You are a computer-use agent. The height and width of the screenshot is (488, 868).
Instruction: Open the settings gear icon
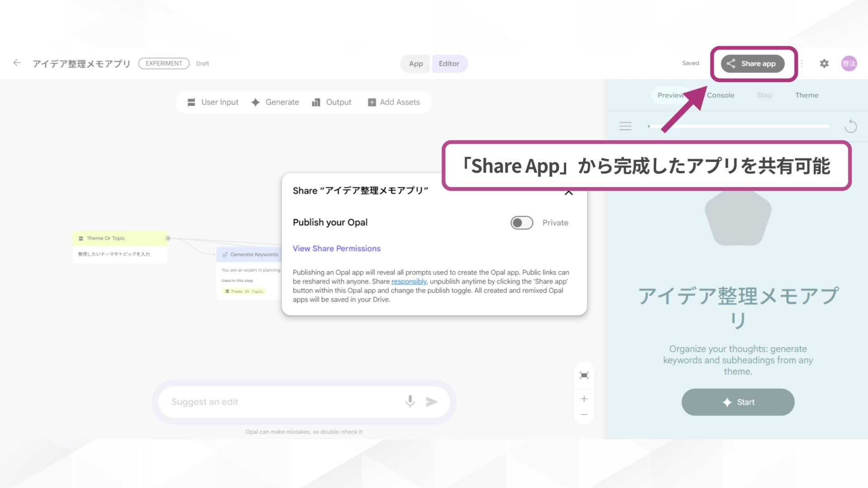point(824,63)
